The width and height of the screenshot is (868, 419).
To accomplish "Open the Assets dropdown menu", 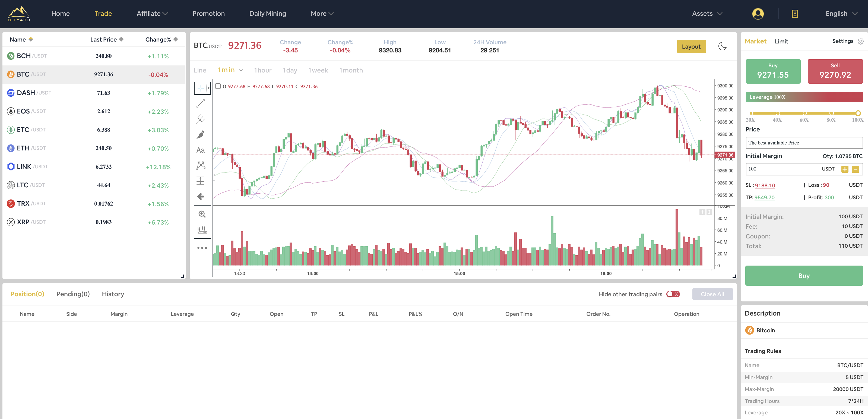I will (x=707, y=14).
